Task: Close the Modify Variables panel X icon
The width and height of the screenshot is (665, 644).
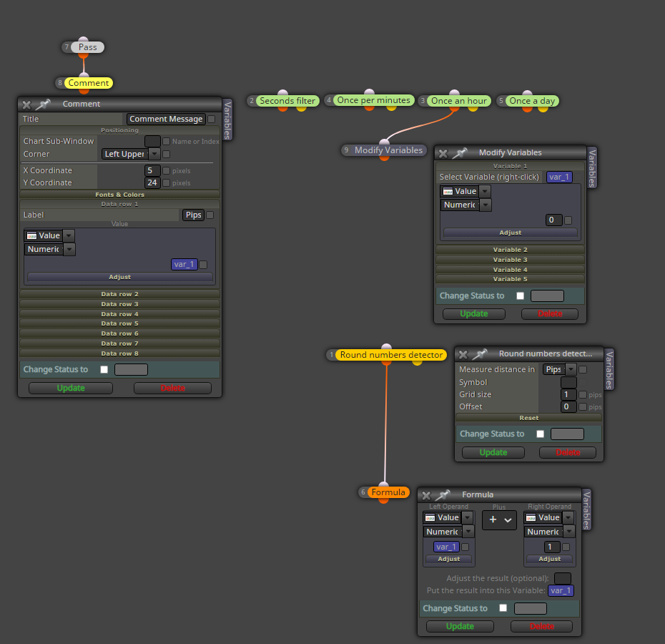Action: [x=443, y=153]
